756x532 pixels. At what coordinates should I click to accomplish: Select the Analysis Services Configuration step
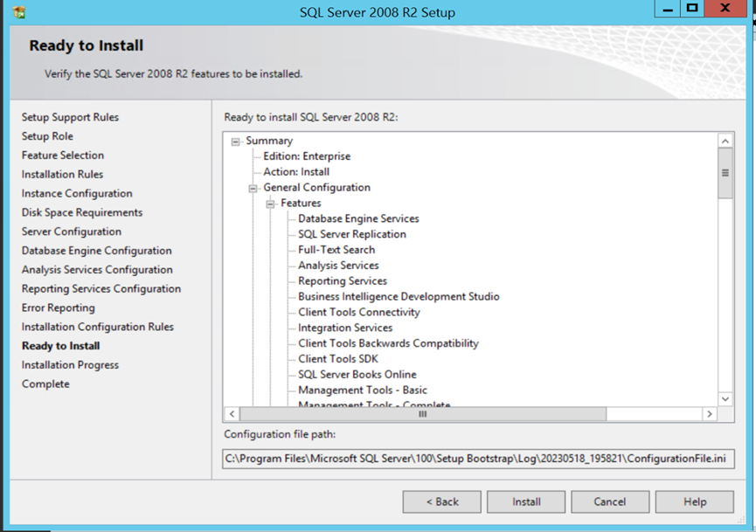click(97, 270)
